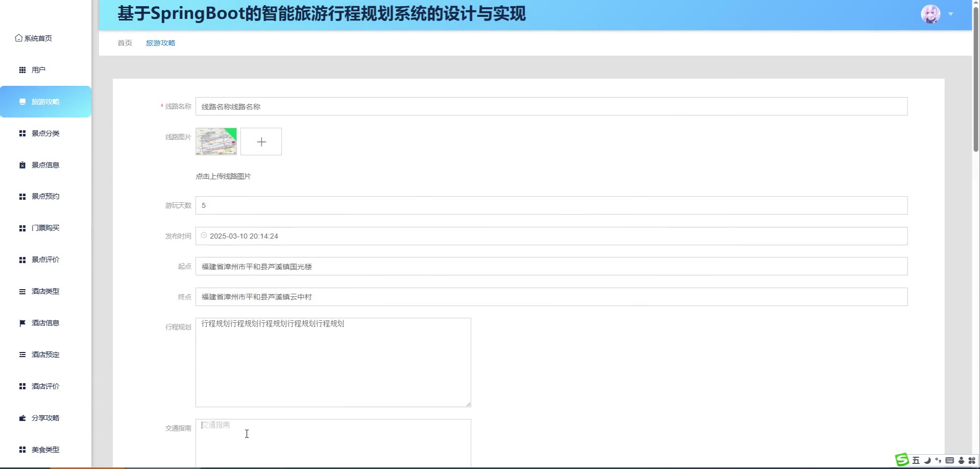Click the page title banner text
980x469 pixels.
tap(322, 14)
